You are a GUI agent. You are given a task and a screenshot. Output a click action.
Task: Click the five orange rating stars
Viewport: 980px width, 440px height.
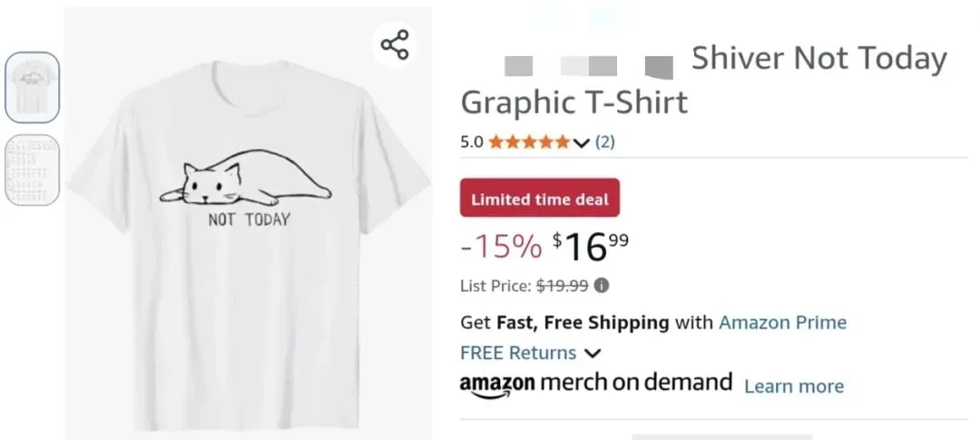529,142
